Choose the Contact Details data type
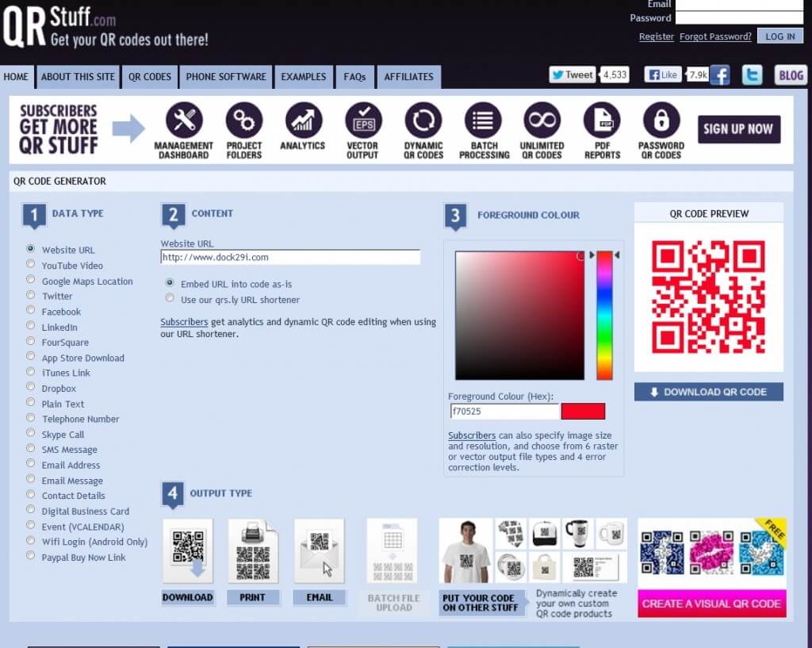Image resolution: width=812 pixels, height=648 pixels. pos(31,495)
